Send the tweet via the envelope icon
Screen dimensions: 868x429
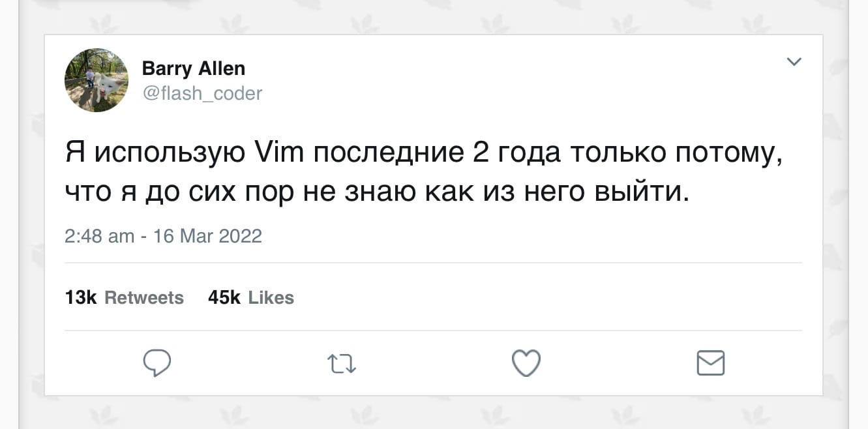[710, 362]
